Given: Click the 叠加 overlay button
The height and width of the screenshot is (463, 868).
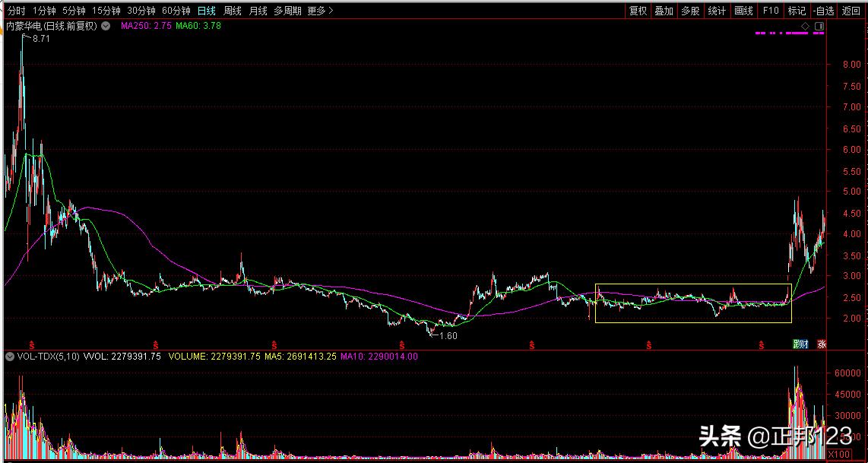Looking at the screenshot, I should click(x=664, y=11).
